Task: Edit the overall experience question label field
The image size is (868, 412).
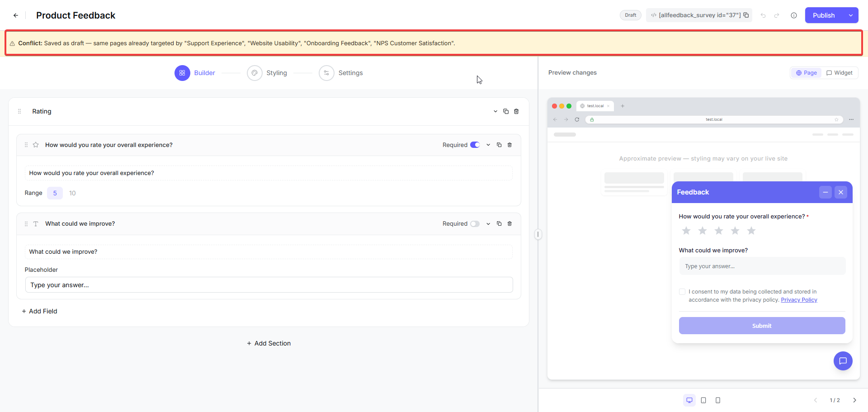Action: 269,173
